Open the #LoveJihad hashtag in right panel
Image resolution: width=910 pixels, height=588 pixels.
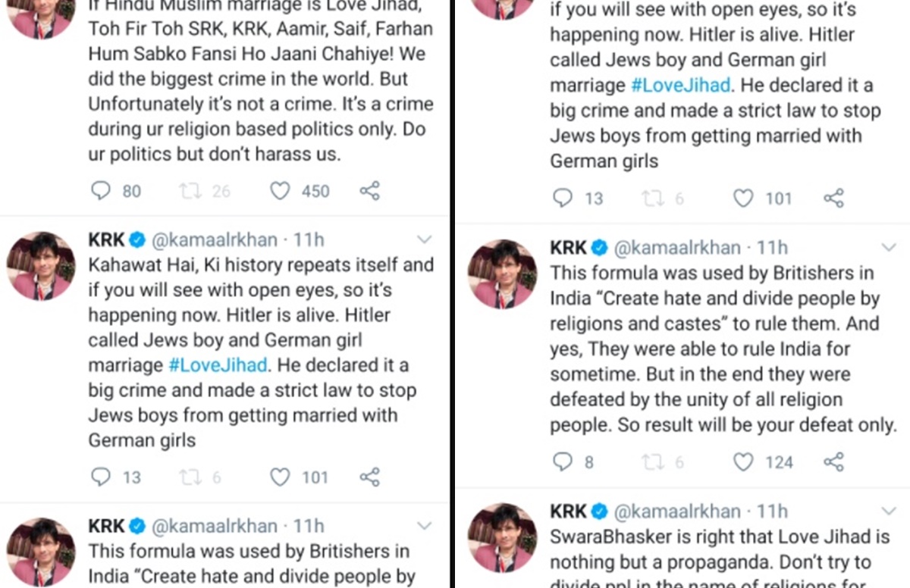pyautogui.click(x=679, y=85)
